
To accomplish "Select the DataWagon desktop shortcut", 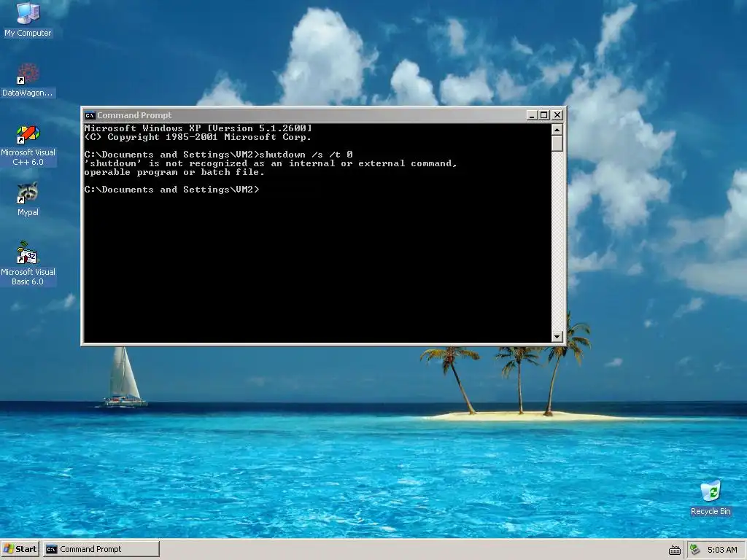I will click(x=28, y=80).
